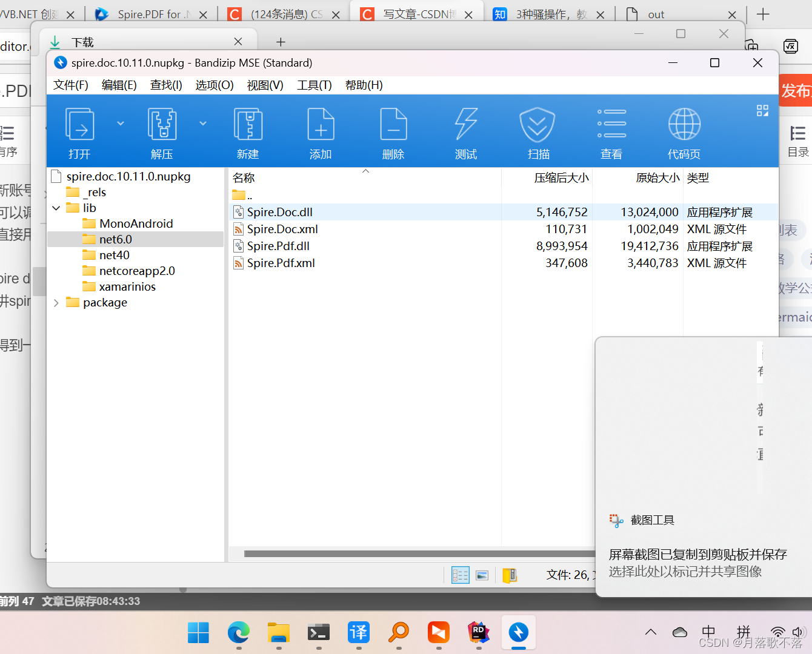This screenshot has width=812, height=654.
Task: Select the MonoAndroid folder in tree
Action: (x=136, y=223)
